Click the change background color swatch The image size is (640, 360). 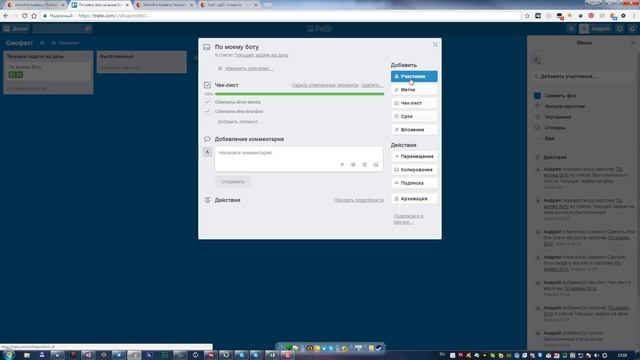(x=538, y=96)
